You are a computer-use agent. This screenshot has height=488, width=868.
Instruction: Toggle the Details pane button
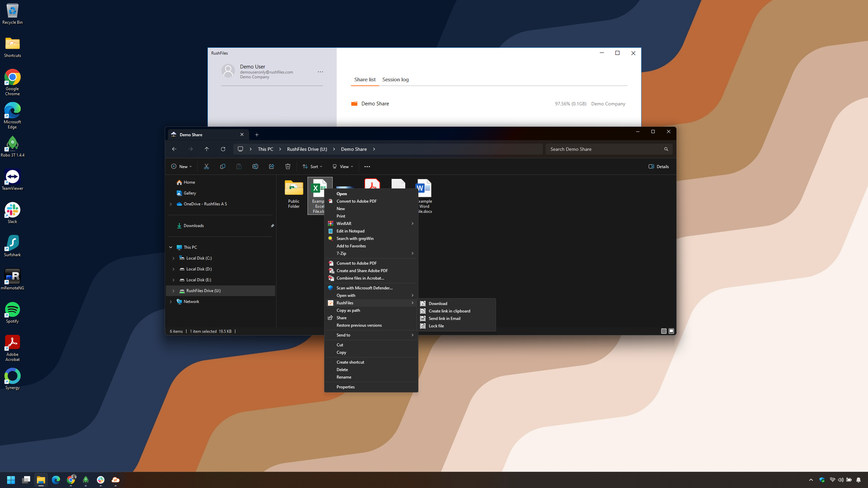click(658, 166)
